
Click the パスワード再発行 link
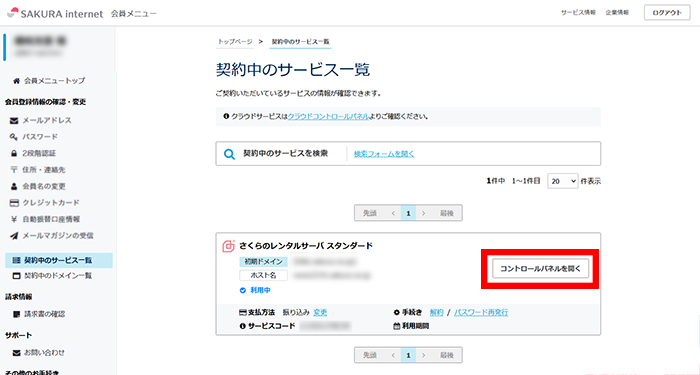481,312
